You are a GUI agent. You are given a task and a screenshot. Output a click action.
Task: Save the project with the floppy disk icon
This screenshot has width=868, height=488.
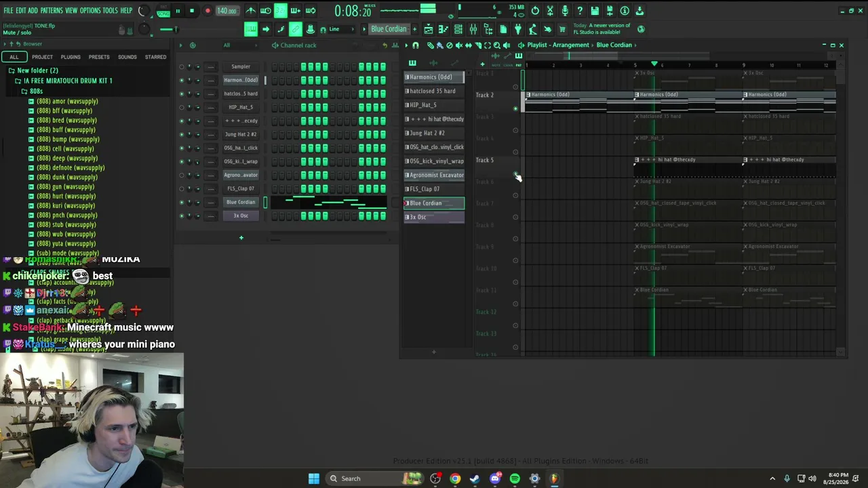click(595, 11)
